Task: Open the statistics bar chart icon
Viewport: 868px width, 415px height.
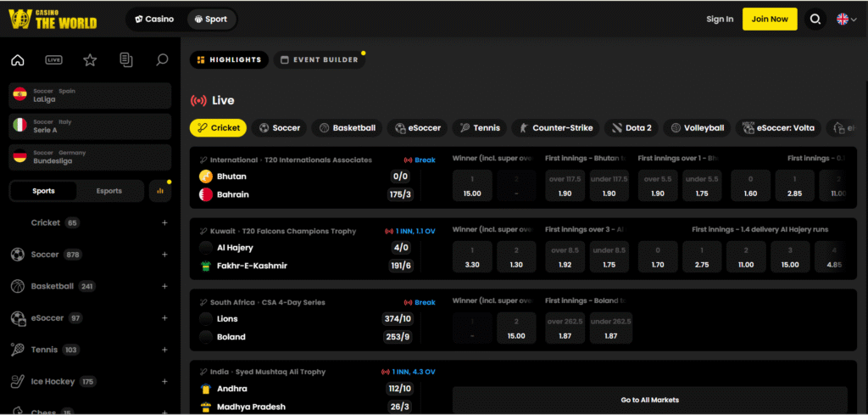Action: pyautogui.click(x=160, y=191)
